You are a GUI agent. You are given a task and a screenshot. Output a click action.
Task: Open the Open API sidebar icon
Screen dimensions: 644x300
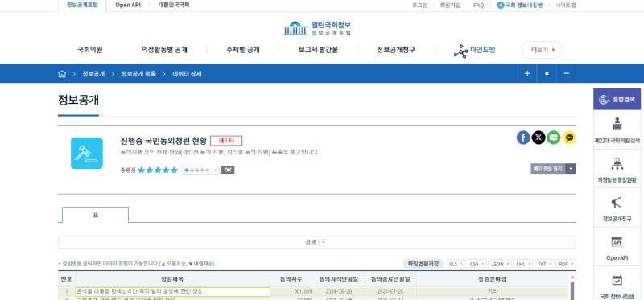[x=617, y=242]
